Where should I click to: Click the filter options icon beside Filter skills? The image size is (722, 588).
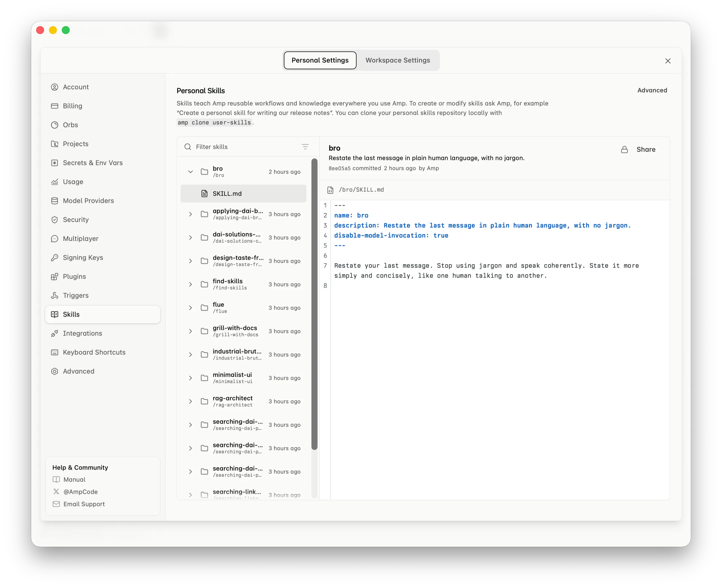click(x=305, y=147)
